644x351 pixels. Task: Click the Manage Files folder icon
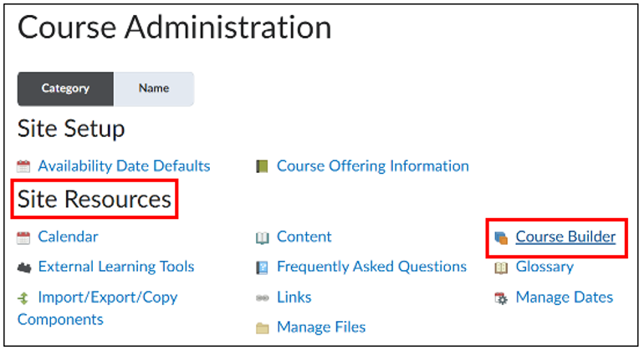point(262,328)
